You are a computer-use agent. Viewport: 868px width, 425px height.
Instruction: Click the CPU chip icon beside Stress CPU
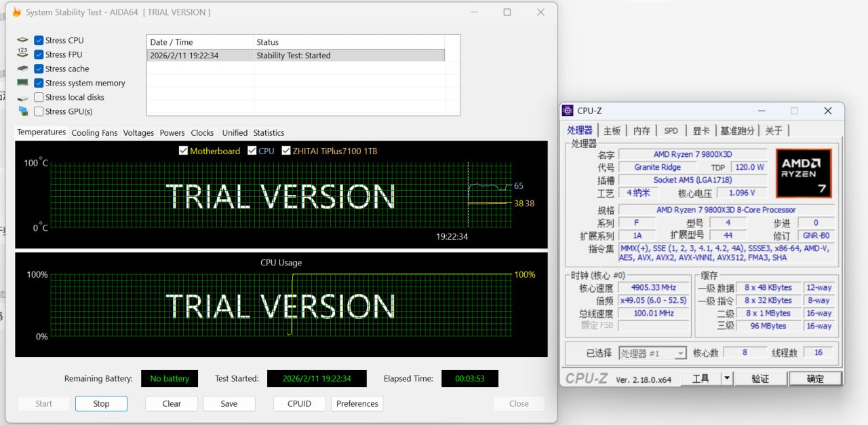click(x=22, y=40)
